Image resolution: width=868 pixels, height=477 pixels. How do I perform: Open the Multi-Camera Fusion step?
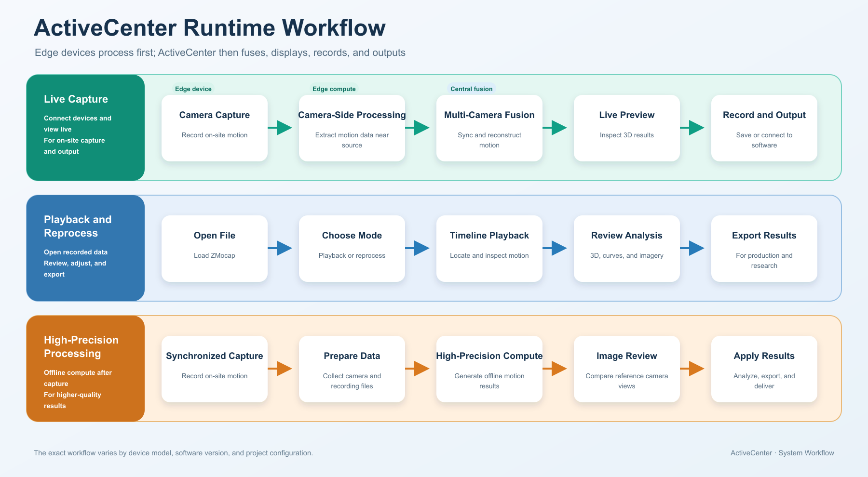point(489,128)
